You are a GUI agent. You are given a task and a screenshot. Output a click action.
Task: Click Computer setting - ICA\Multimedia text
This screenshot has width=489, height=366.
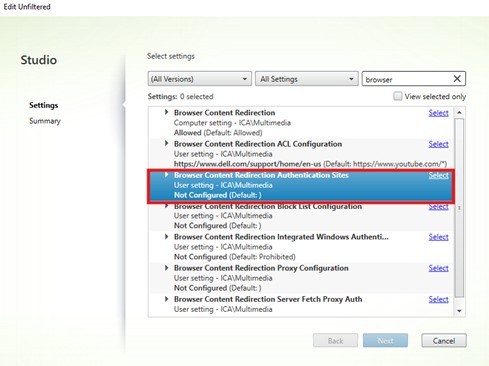point(232,123)
